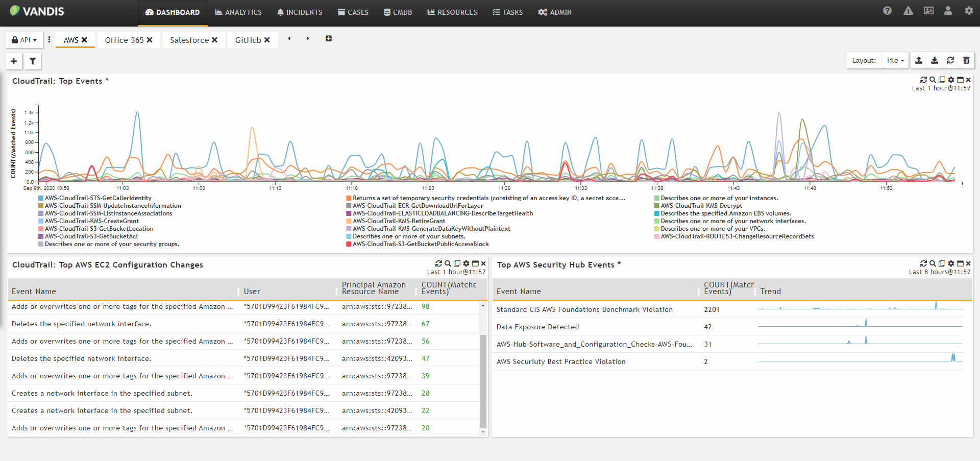Sort by EC2 table Event Name column
This screenshot has height=461, width=980.
coord(34,292)
